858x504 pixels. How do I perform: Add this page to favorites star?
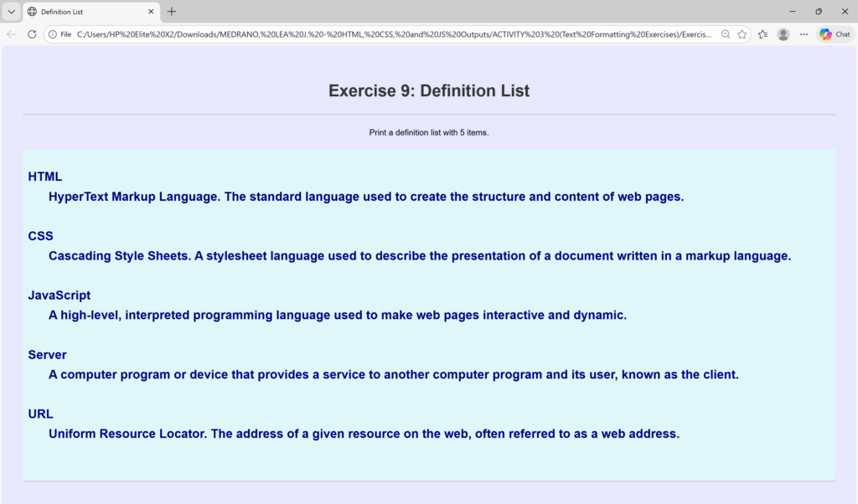pos(742,34)
